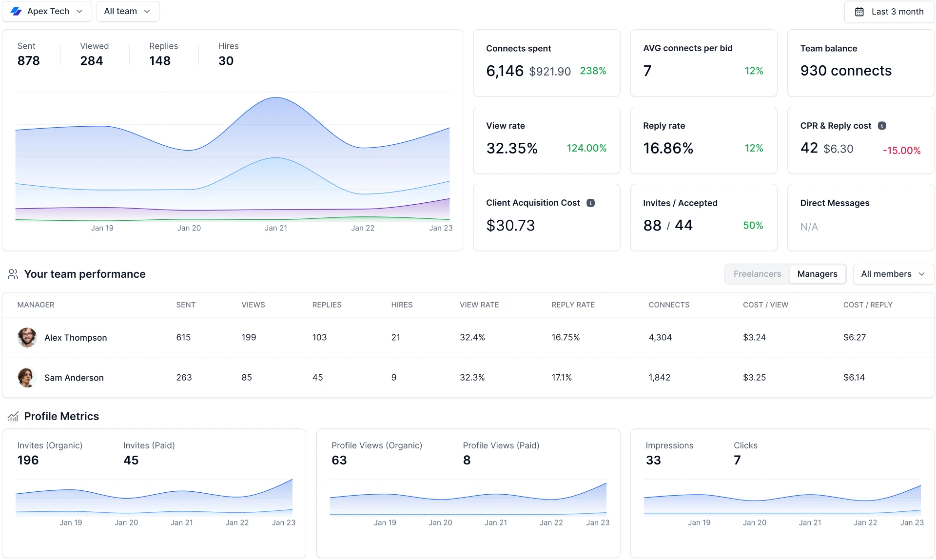Image resolution: width=936 pixels, height=560 pixels.
Task: Expand the All team dropdown
Action: 127,11
